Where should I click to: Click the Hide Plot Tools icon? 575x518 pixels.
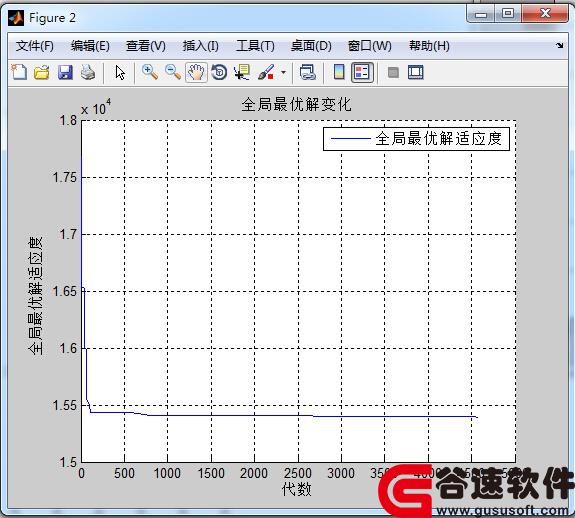(x=393, y=72)
